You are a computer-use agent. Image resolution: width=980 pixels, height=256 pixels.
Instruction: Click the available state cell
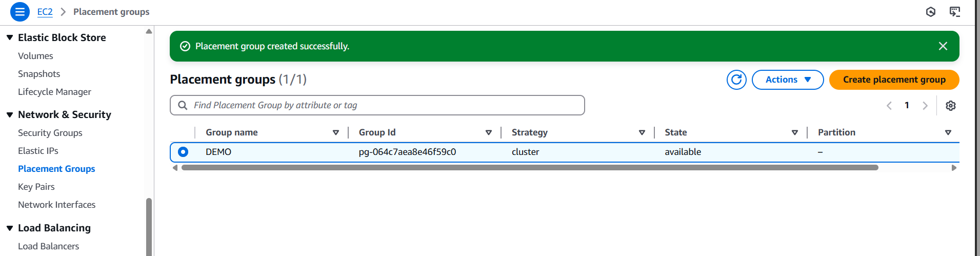[x=683, y=152]
